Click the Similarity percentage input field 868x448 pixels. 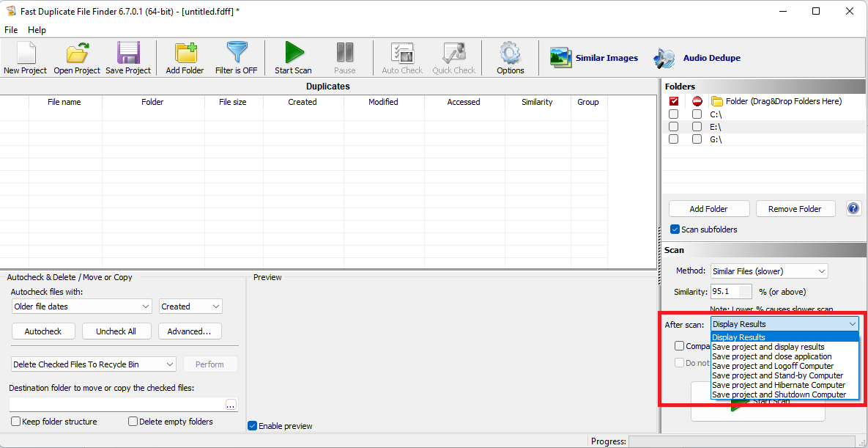pos(730,292)
